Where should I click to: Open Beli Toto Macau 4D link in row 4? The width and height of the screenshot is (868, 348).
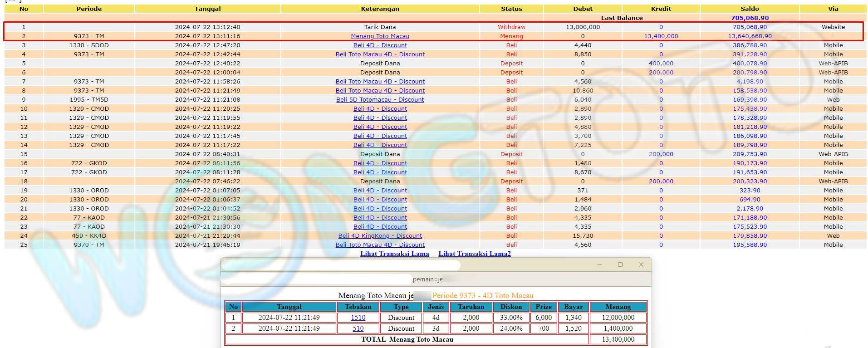380,54
